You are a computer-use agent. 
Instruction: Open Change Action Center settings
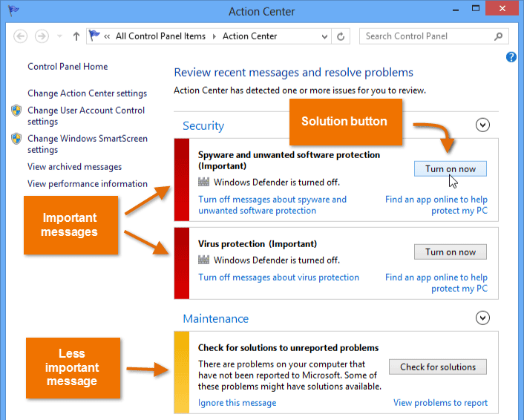87,93
